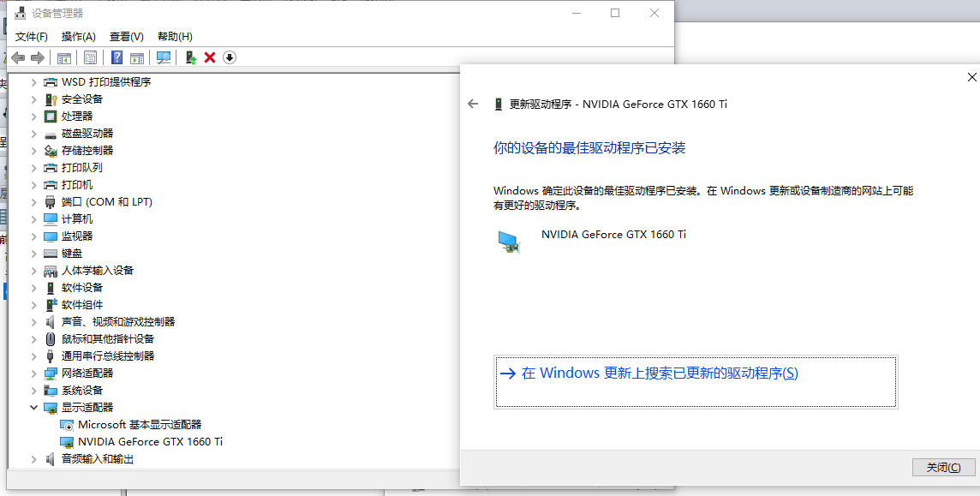The width and height of the screenshot is (980, 496).
Task: Expand the 网络适配器 node
Action: click(x=33, y=373)
